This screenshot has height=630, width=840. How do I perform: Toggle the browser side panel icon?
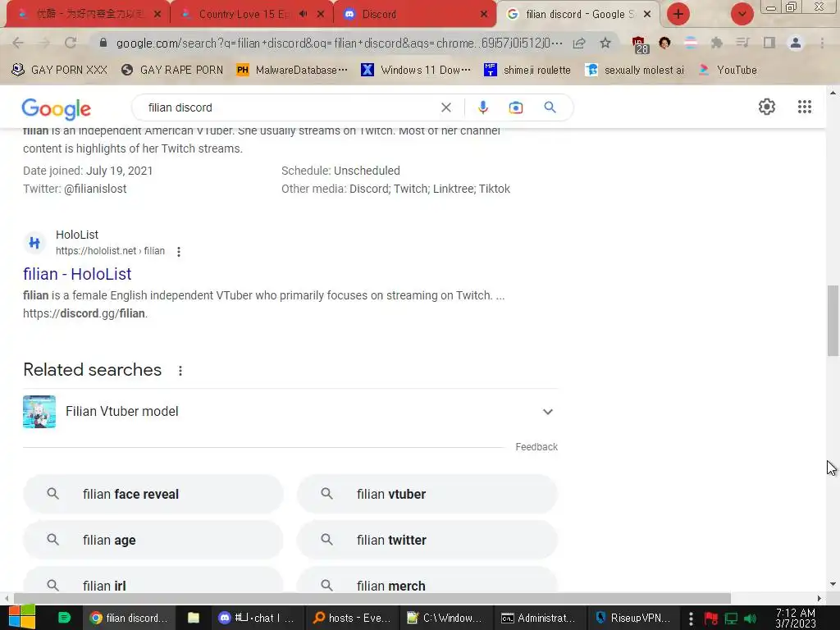click(x=769, y=43)
